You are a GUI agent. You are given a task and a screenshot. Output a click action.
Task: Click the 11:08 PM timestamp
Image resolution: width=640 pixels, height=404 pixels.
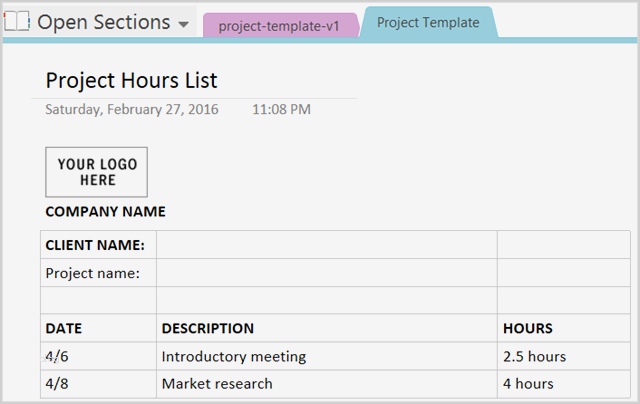282,108
